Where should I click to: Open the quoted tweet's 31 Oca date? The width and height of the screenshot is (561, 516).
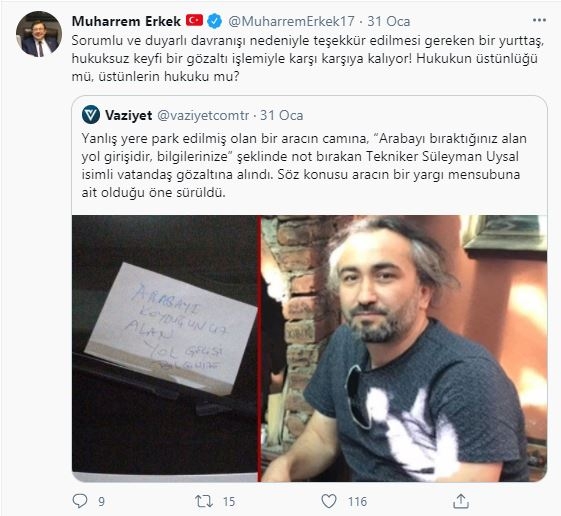tap(282, 115)
